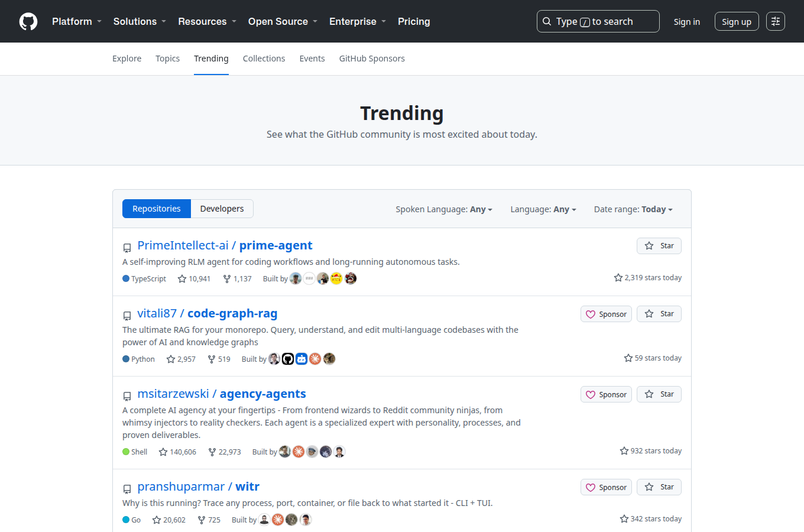Click first contributor avatar of prime-agent
This screenshot has width=804, height=532.
click(x=296, y=278)
